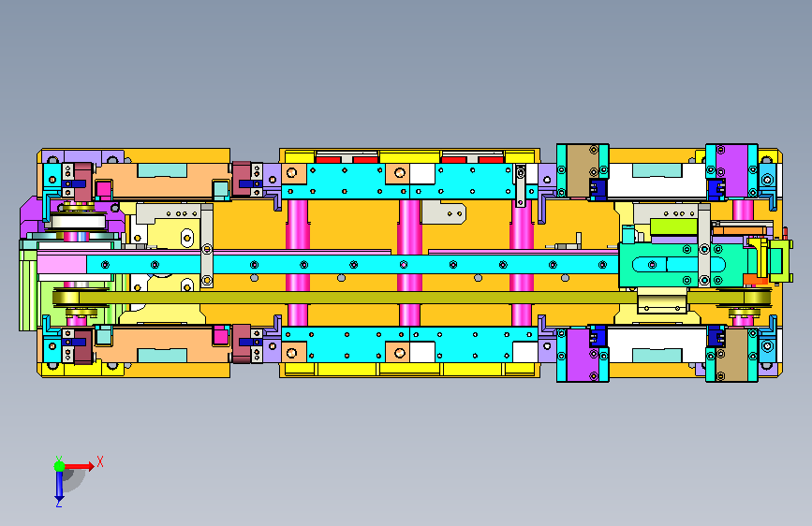This screenshot has height=526, width=812.
Task: Click the blue Z axis arrow of triad
Action: pos(59,487)
